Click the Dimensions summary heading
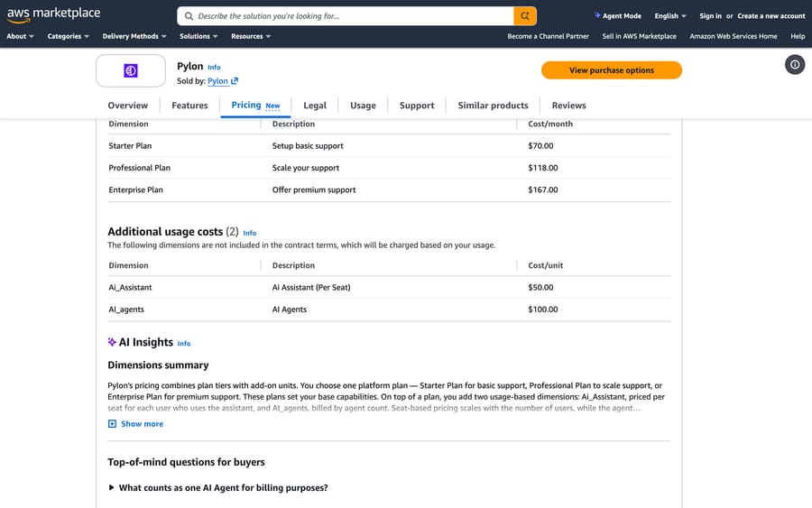Image resolution: width=812 pixels, height=508 pixels. point(158,365)
